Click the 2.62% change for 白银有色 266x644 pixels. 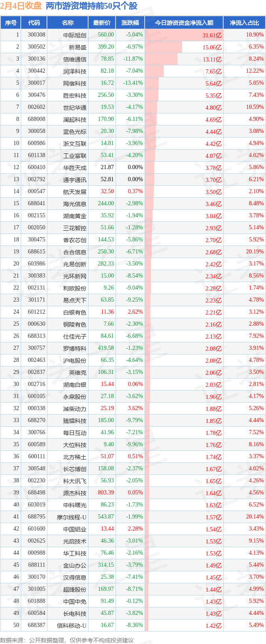pos(136,312)
